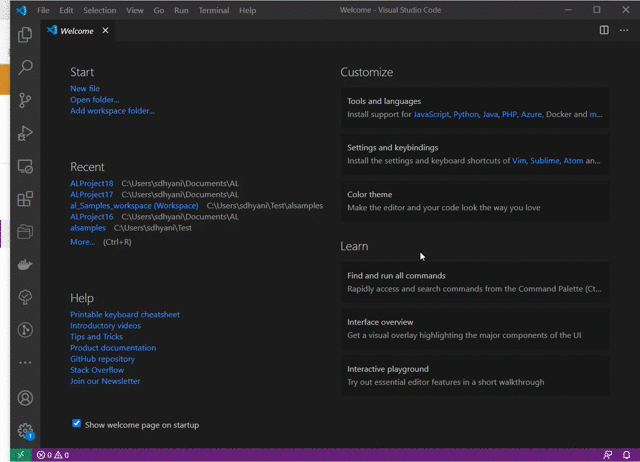This screenshot has width=640, height=462.
Task: Open the Run and Debug view icon
Action: click(x=25, y=133)
